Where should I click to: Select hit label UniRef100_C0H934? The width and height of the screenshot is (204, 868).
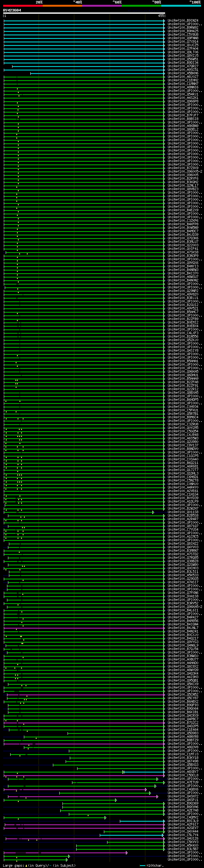[x=183, y=407]
